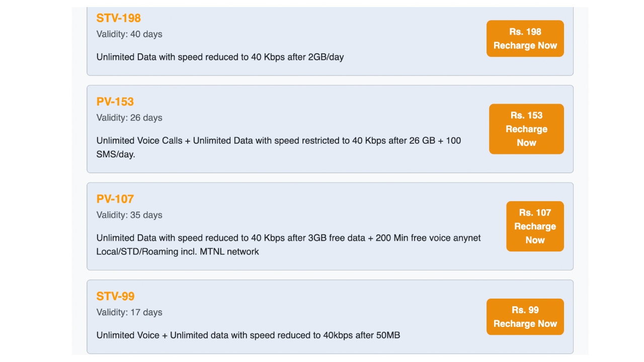Click the PV-107 plan heading
Viewport: 644px width, 362px height.
[x=115, y=199]
